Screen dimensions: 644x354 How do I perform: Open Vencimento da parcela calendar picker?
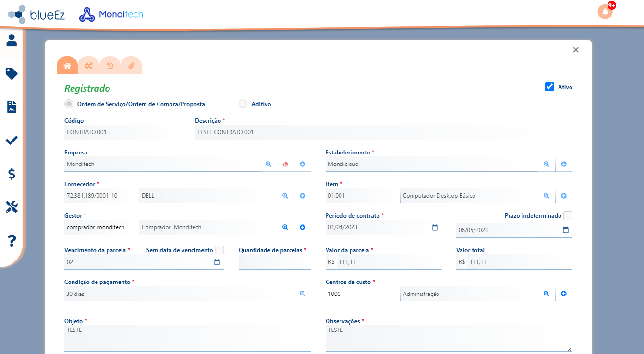tap(217, 262)
